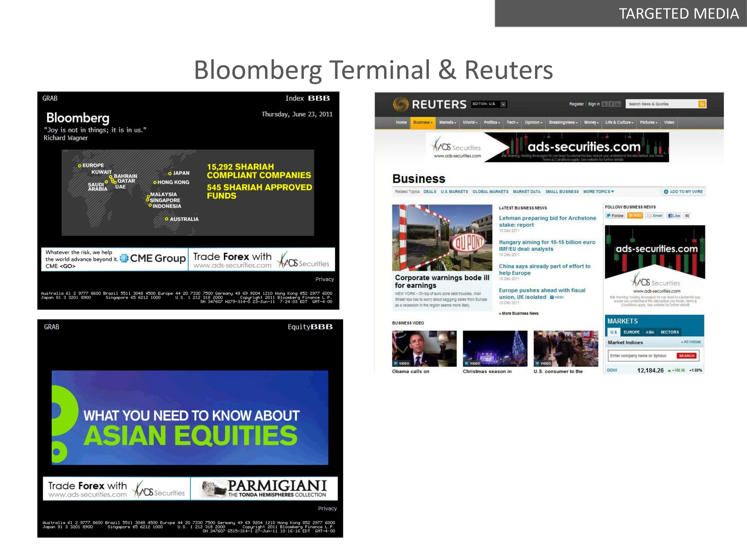Open the Breakingviews nav dropdown

pos(563,122)
